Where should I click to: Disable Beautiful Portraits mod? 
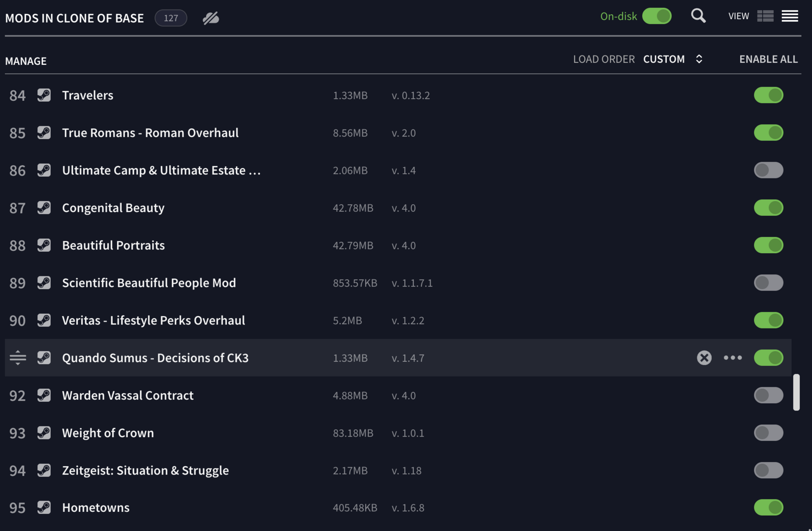pyautogui.click(x=769, y=245)
